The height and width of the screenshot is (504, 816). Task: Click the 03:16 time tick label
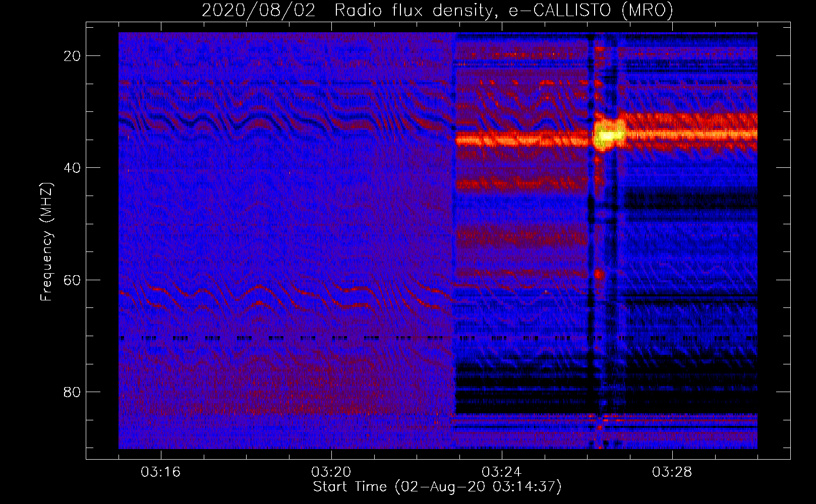coord(161,472)
